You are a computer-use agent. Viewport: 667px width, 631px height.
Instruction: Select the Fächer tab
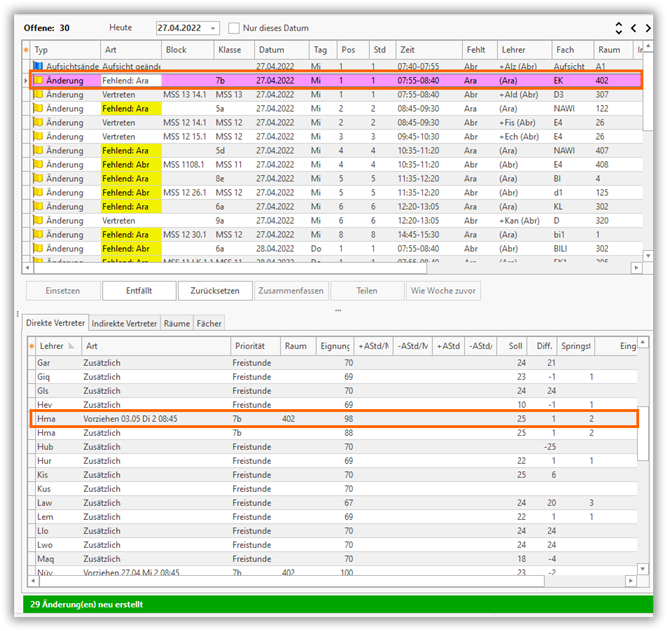coord(209,323)
